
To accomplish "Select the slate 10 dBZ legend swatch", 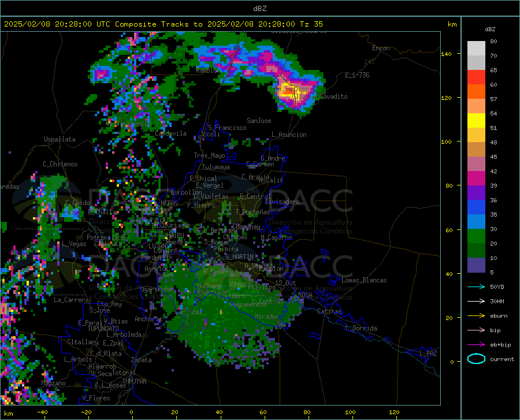I will pos(476,265).
